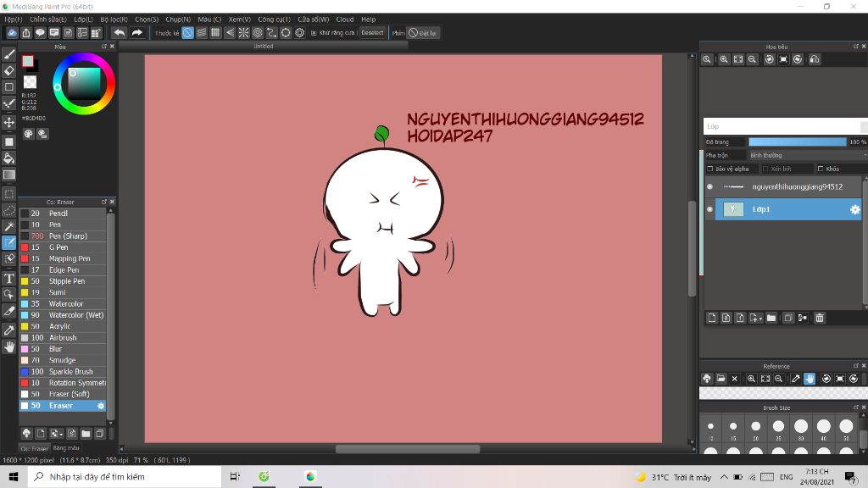Pick a shade in the color wheel square

[x=84, y=84]
